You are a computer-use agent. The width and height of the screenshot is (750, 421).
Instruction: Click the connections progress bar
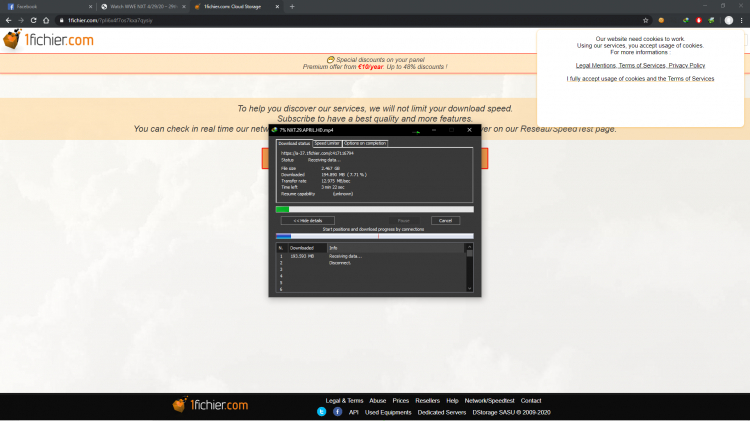pyautogui.click(x=375, y=236)
